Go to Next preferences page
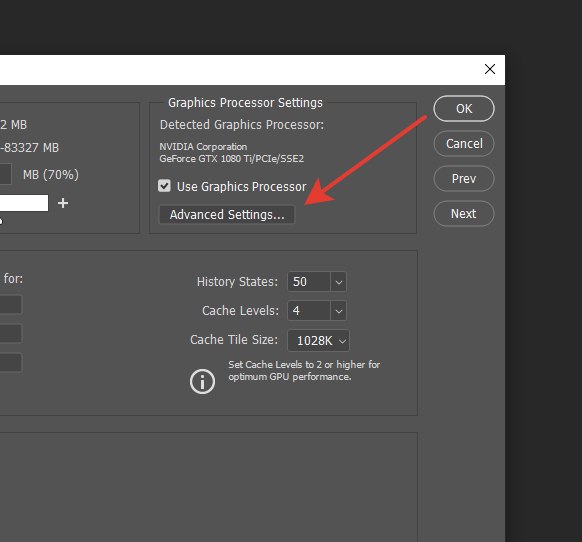The image size is (582, 542). (464, 213)
